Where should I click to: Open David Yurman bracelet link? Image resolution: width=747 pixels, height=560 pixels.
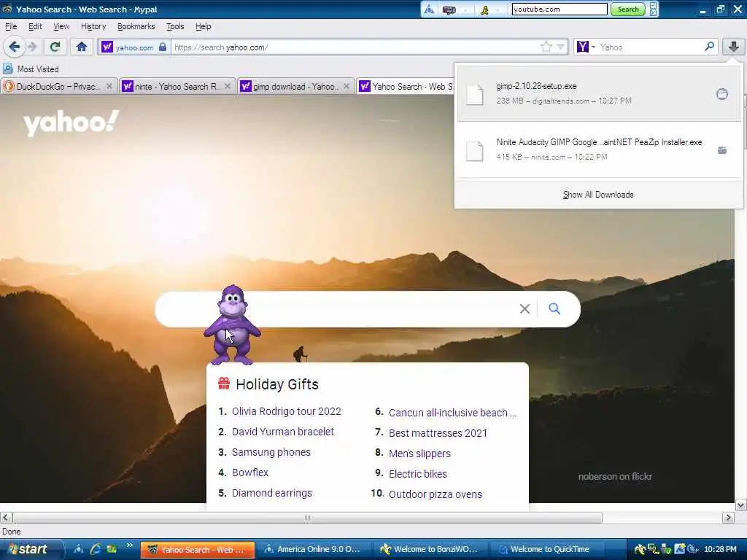pyautogui.click(x=283, y=432)
